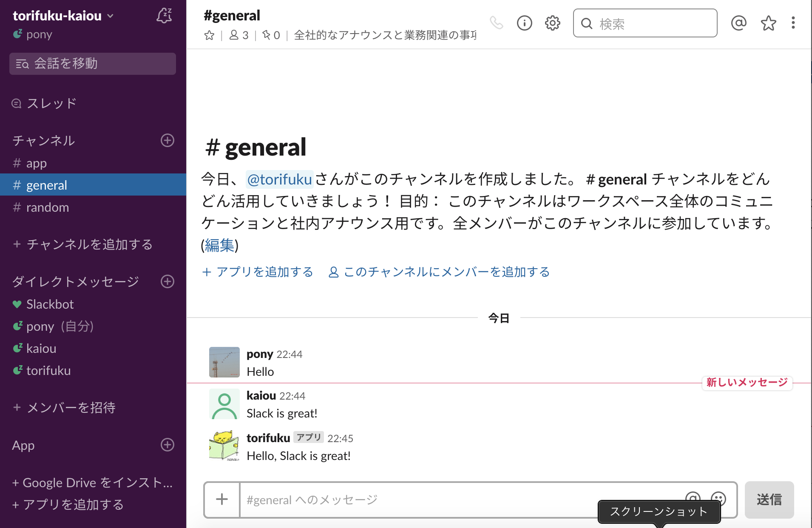Click kaiou username in message list
This screenshot has width=812, height=528.
tap(261, 396)
